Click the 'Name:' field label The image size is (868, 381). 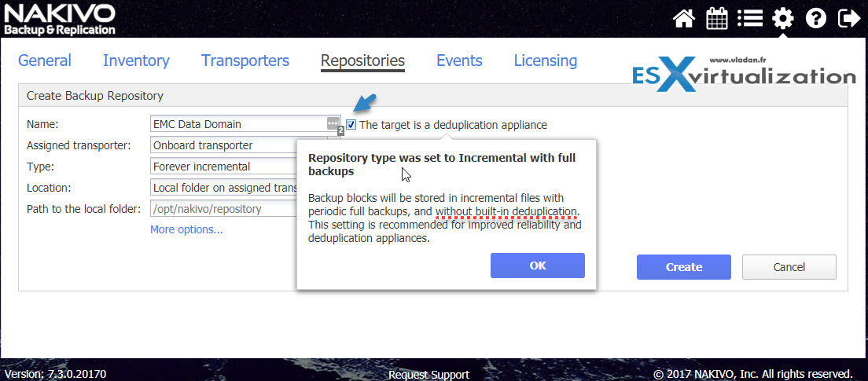click(x=42, y=124)
